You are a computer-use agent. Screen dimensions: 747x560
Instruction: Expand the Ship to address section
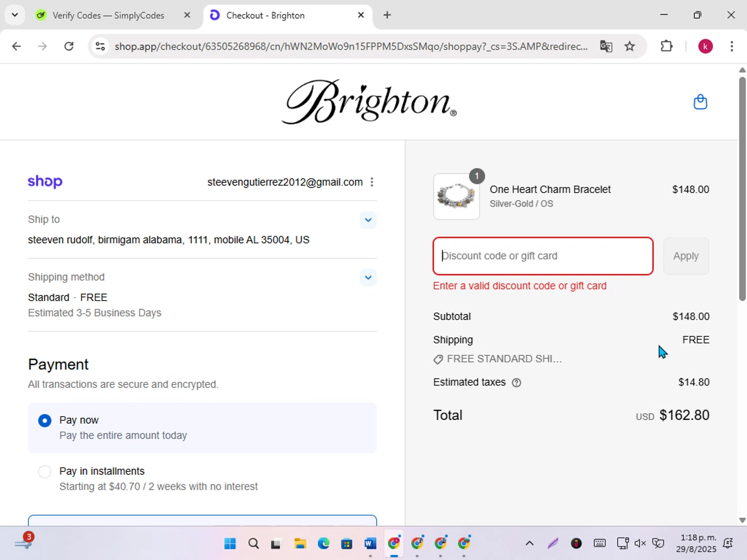click(x=368, y=220)
